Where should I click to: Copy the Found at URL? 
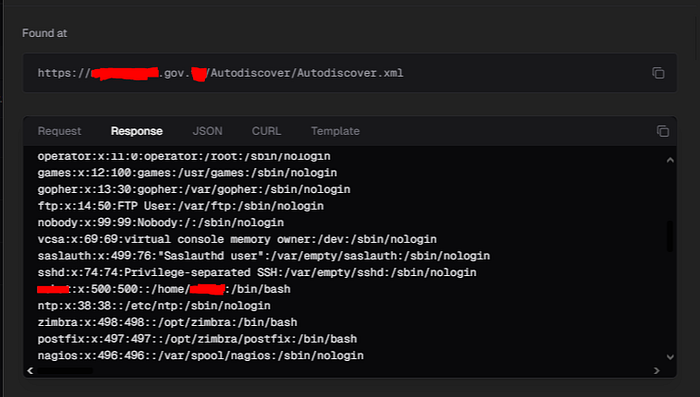658,73
